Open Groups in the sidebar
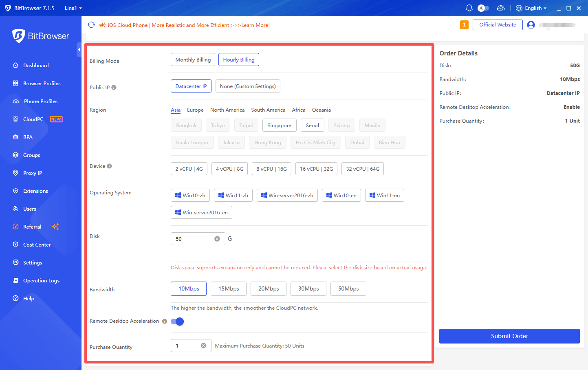588x370 pixels. point(31,155)
